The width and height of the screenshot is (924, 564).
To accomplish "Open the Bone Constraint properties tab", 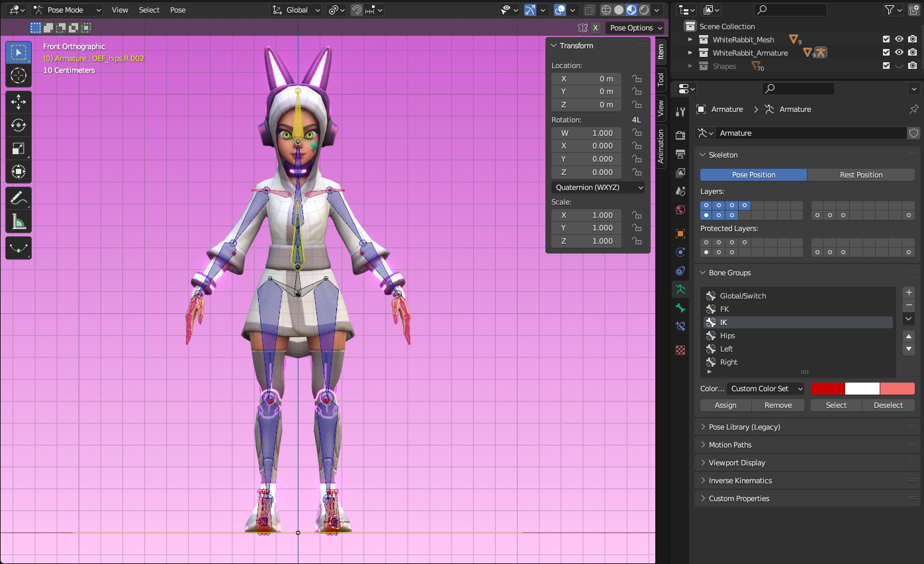I will pos(680,326).
